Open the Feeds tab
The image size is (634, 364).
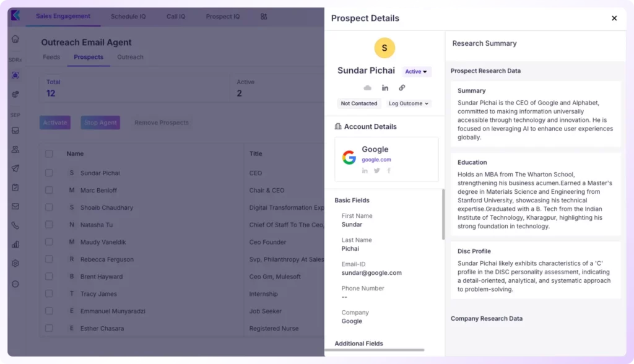coord(51,57)
